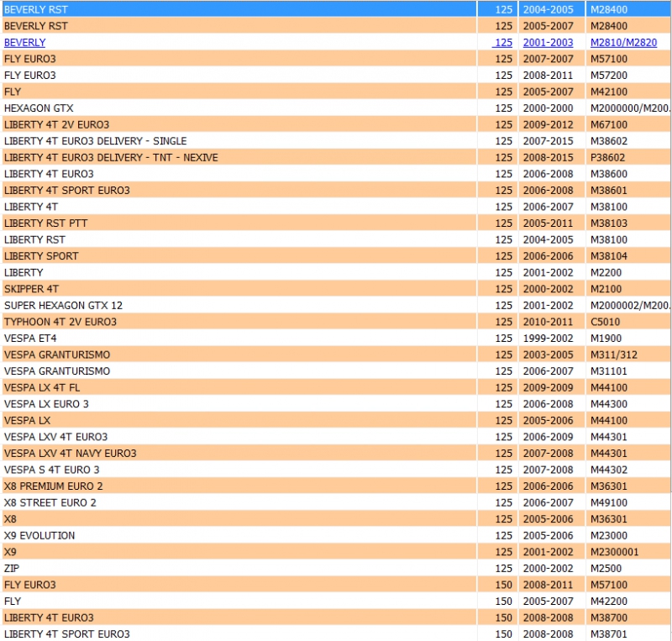Screen dimensions: 672x641
Task: Click code M38601 cell
Action: [x=627, y=191]
